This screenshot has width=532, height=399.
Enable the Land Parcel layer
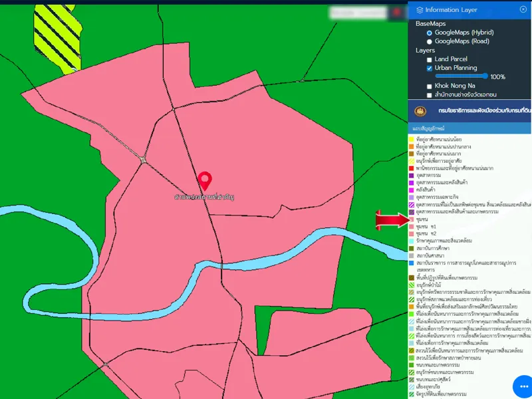click(430, 60)
